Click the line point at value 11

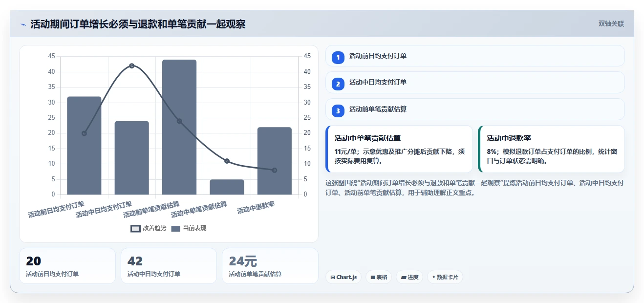point(227,161)
